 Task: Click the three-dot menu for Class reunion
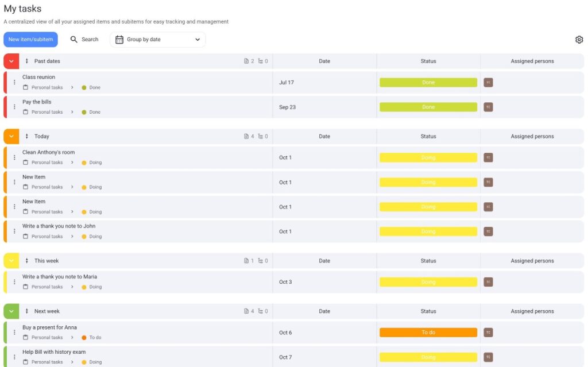click(14, 82)
